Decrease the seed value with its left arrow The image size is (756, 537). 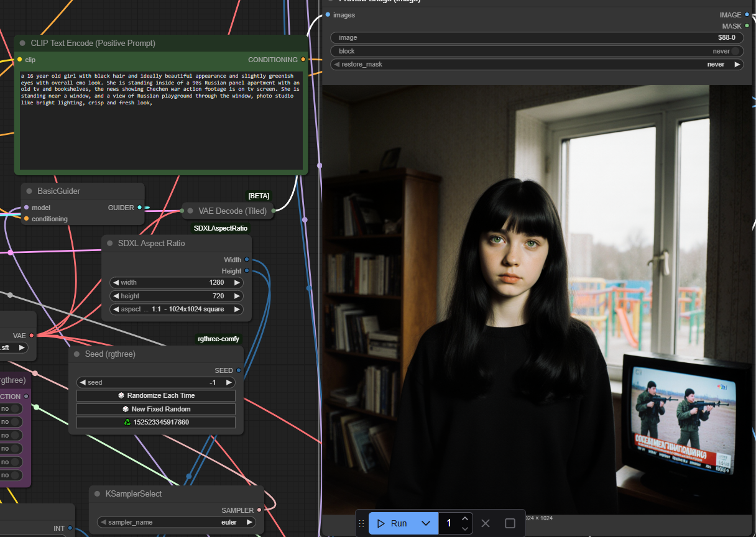(82, 382)
